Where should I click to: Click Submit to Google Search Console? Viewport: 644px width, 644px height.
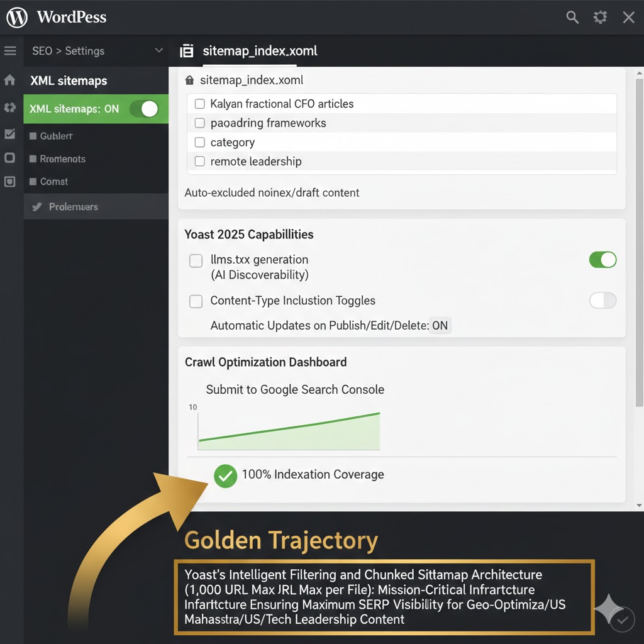(295, 389)
